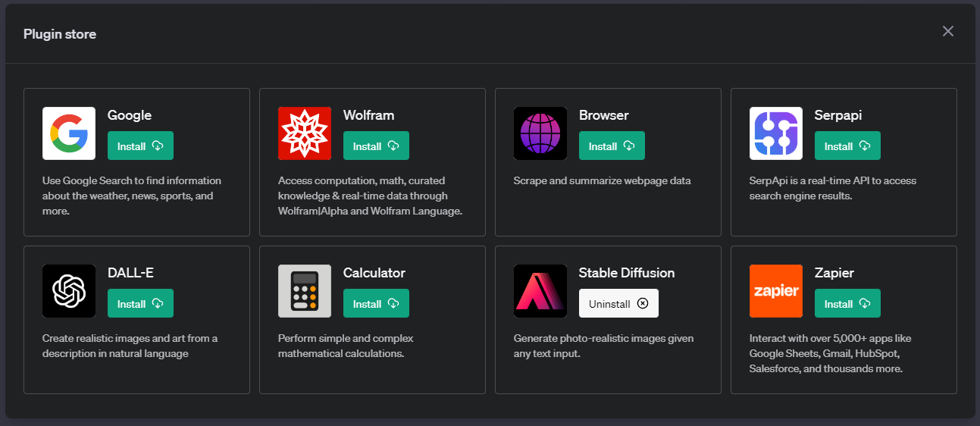Viewport: 980px width, 426px height.
Task: Install the Wolfram plugin
Action: [376, 146]
